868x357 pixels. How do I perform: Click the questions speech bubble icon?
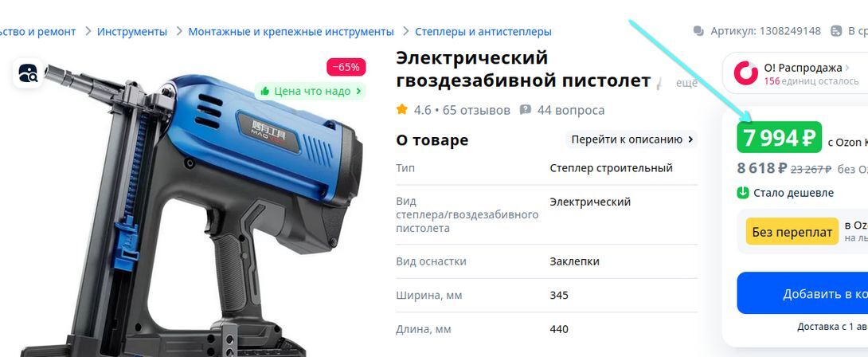(x=526, y=110)
